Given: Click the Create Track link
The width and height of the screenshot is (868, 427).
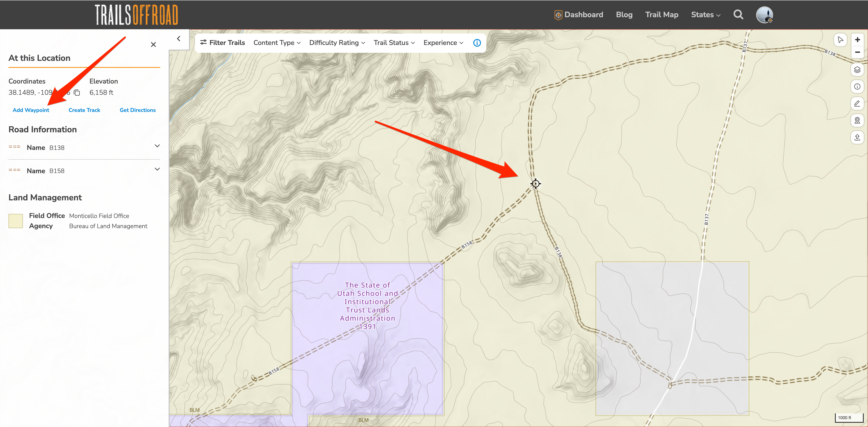Looking at the screenshot, I should [x=84, y=110].
